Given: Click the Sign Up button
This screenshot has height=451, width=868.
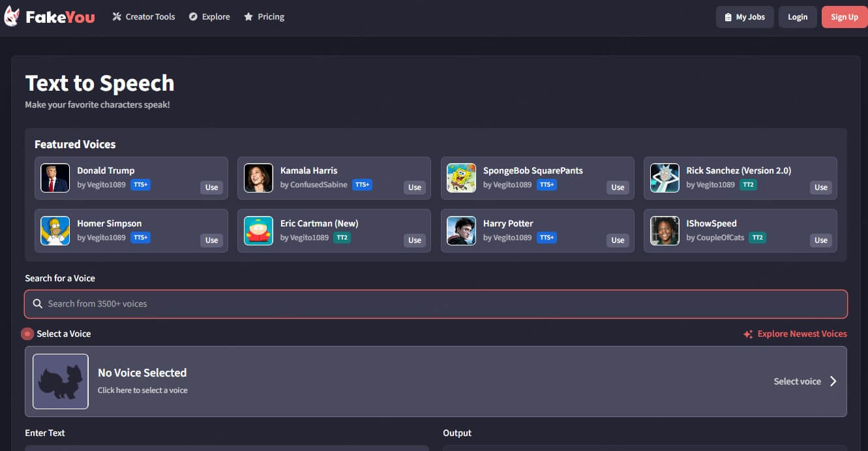Looking at the screenshot, I should coord(845,17).
